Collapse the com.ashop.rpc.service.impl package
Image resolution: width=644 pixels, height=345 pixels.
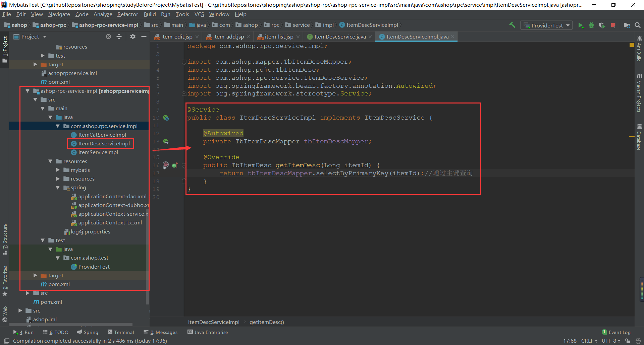point(58,126)
